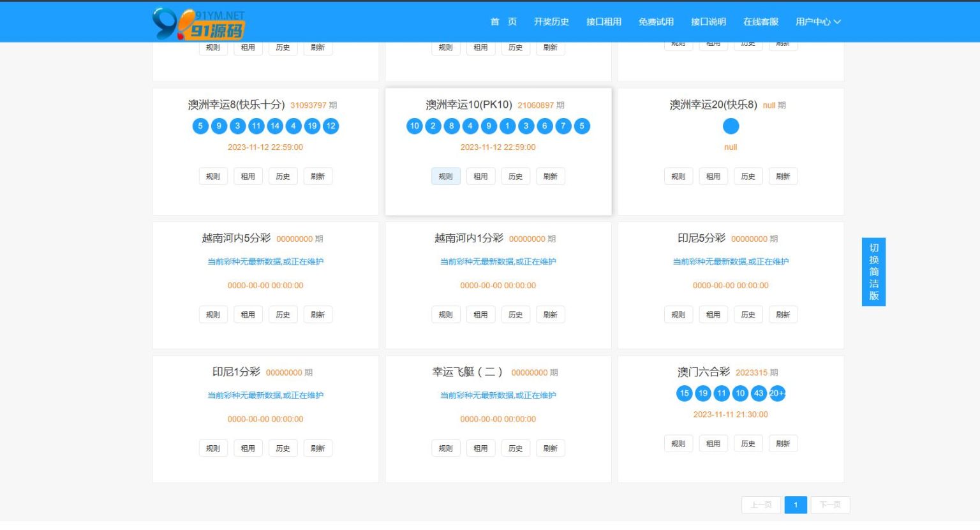The image size is (980, 530).
Task: Click the date 2023-11-11 21:30:00
Action: coord(731,415)
